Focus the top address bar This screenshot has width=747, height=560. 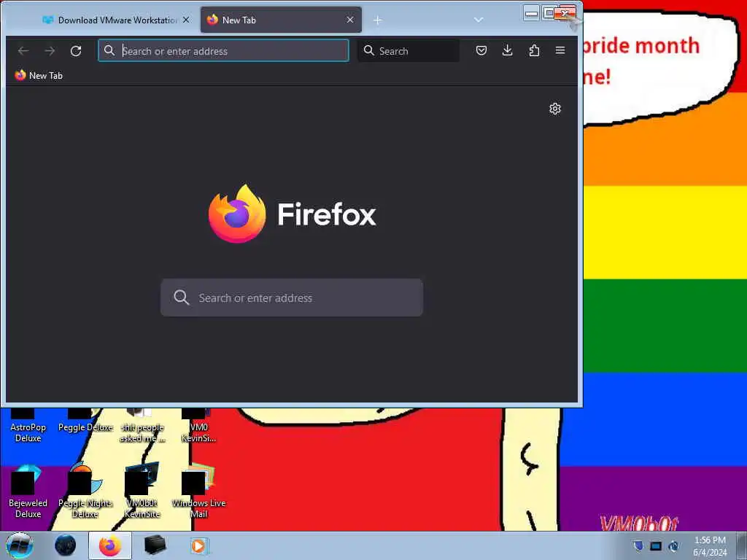pyautogui.click(x=223, y=50)
